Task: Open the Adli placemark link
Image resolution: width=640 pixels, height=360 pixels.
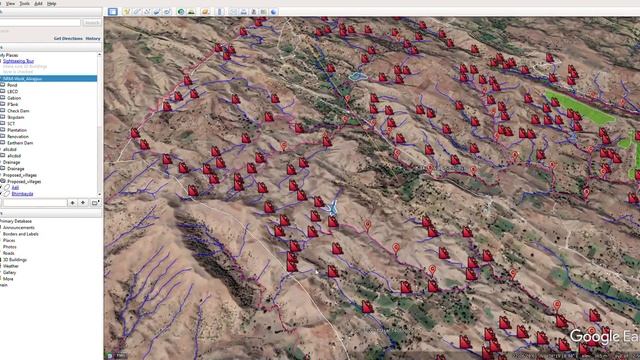Action: (15, 188)
